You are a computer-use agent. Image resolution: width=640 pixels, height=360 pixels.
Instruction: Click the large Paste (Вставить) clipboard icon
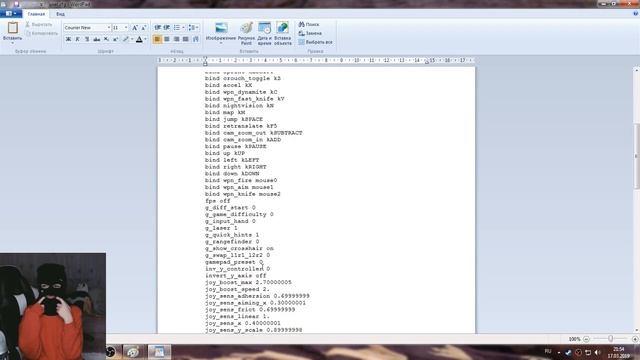pyautogui.click(x=13, y=27)
